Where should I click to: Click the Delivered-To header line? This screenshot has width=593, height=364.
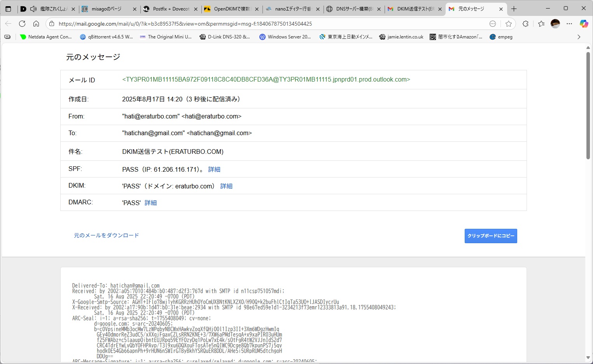[x=116, y=286]
